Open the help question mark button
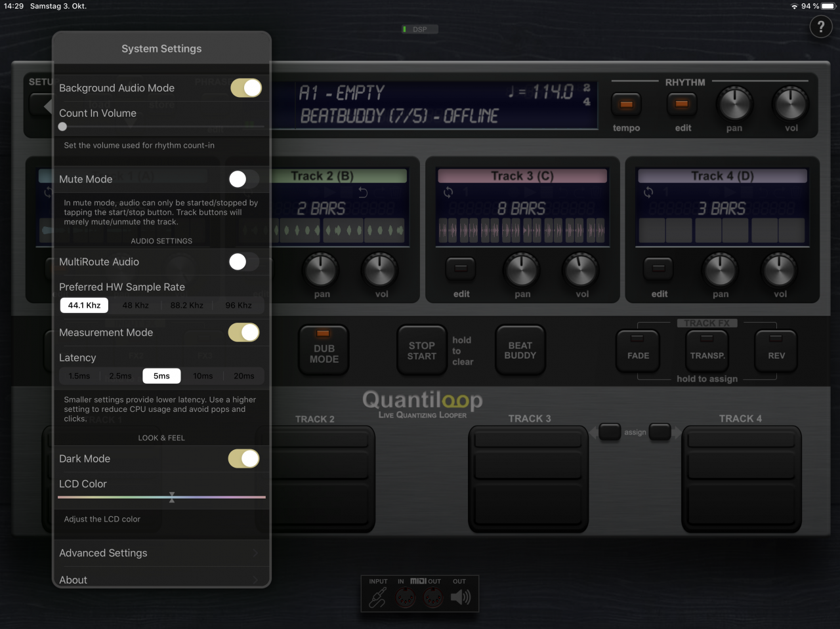 (821, 27)
